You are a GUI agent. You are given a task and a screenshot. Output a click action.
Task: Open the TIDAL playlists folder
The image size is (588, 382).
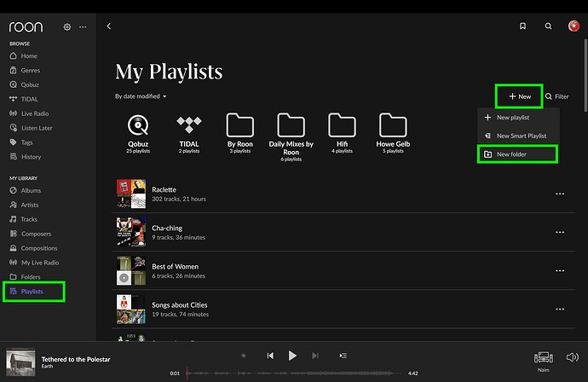point(189,126)
